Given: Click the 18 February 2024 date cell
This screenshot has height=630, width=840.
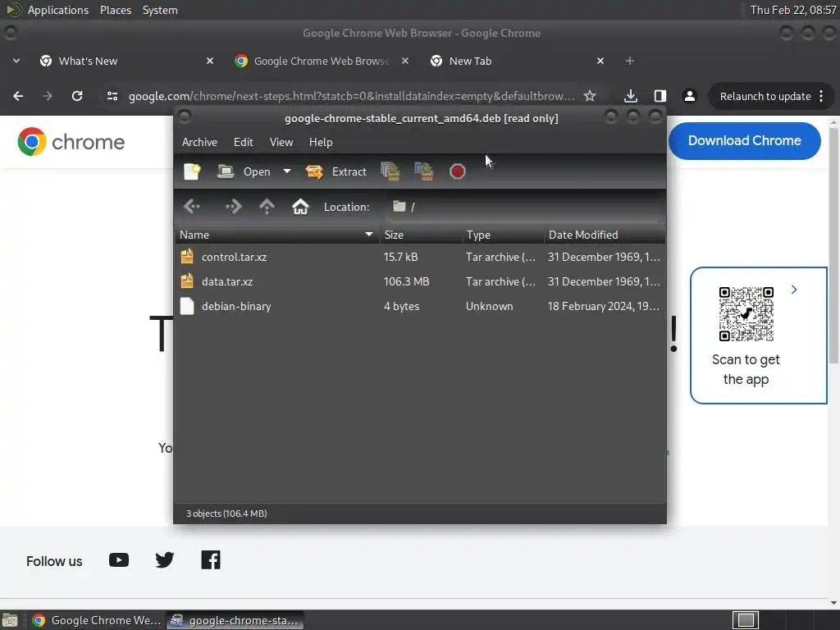Looking at the screenshot, I should pos(603,306).
